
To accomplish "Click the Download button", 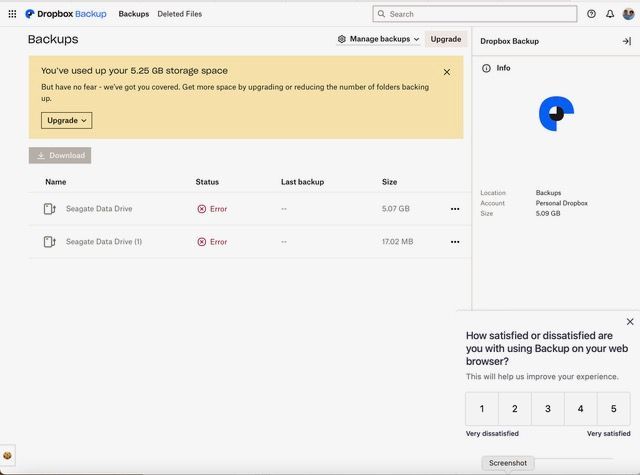I will click(x=60, y=155).
